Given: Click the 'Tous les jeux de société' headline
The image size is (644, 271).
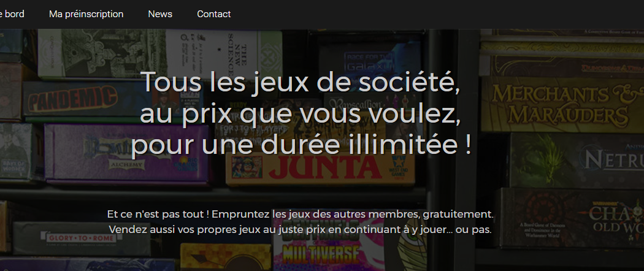Looking at the screenshot, I should 301,82.
